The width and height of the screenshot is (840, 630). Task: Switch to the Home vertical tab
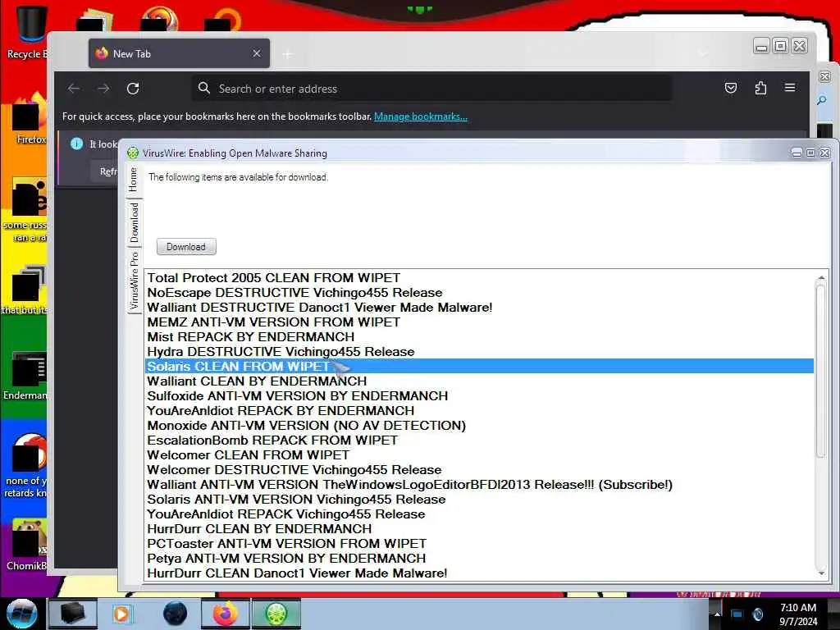[134, 180]
